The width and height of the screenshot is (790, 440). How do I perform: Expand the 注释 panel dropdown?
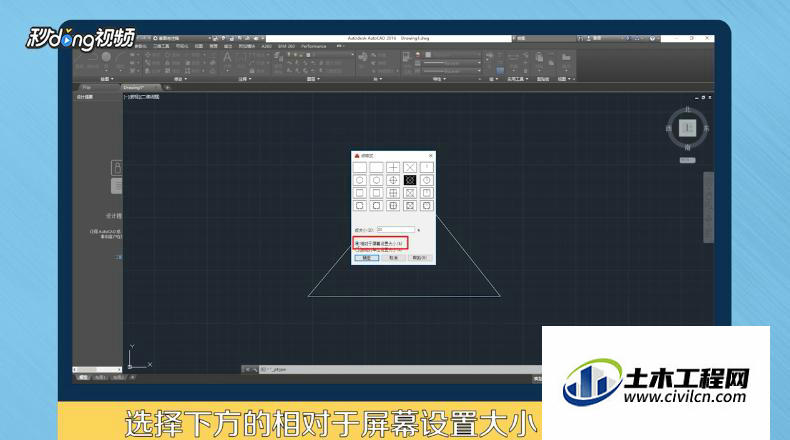coord(245,79)
